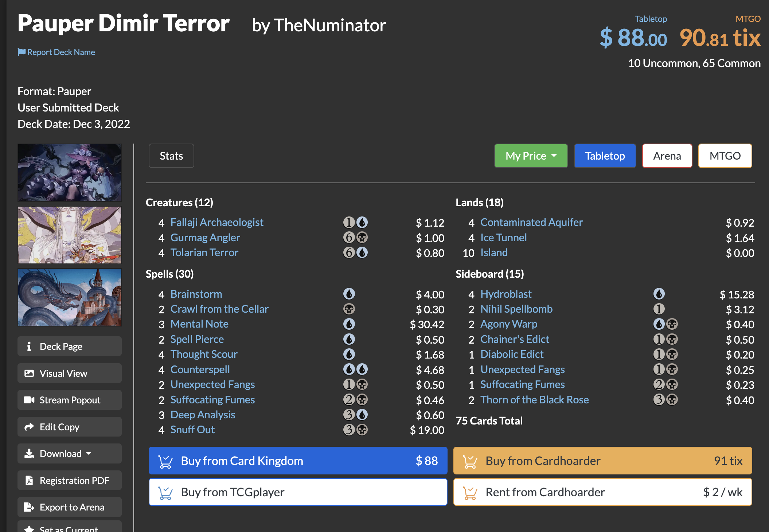
Task: Open Unexpected Fangs link in the Spells list
Action: pos(212,384)
